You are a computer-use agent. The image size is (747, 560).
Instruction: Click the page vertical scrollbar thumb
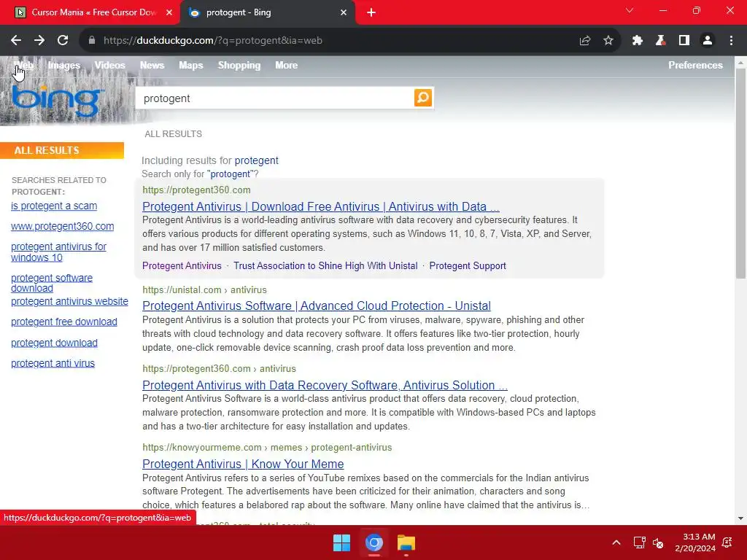740,174
